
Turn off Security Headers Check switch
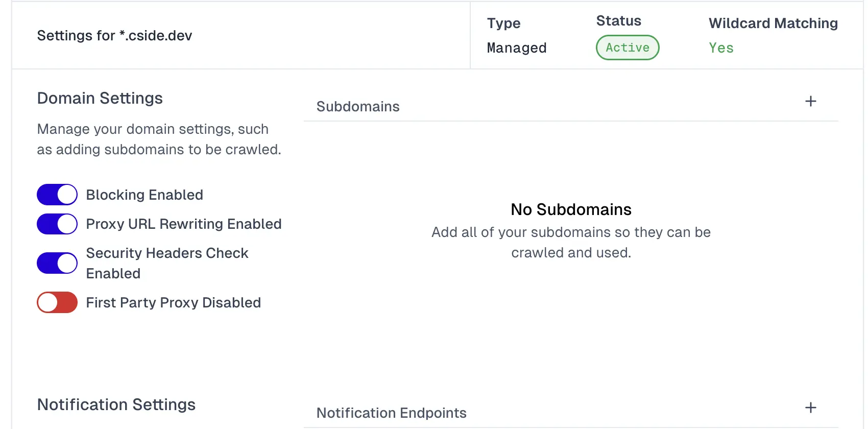click(57, 263)
